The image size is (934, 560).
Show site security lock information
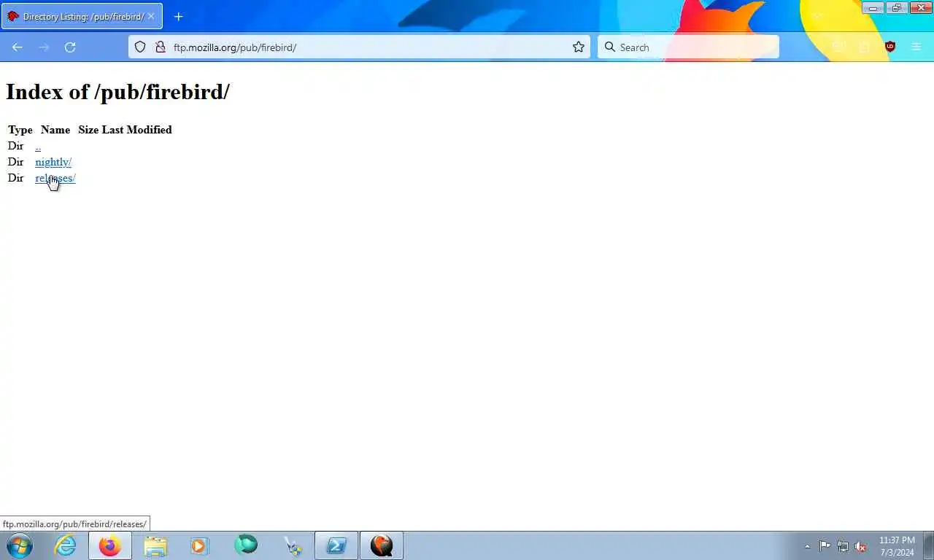click(x=161, y=47)
